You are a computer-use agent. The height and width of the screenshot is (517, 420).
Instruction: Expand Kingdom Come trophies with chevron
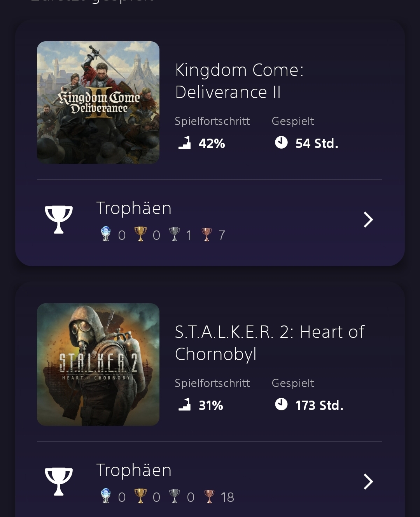click(x=368, y=220)
